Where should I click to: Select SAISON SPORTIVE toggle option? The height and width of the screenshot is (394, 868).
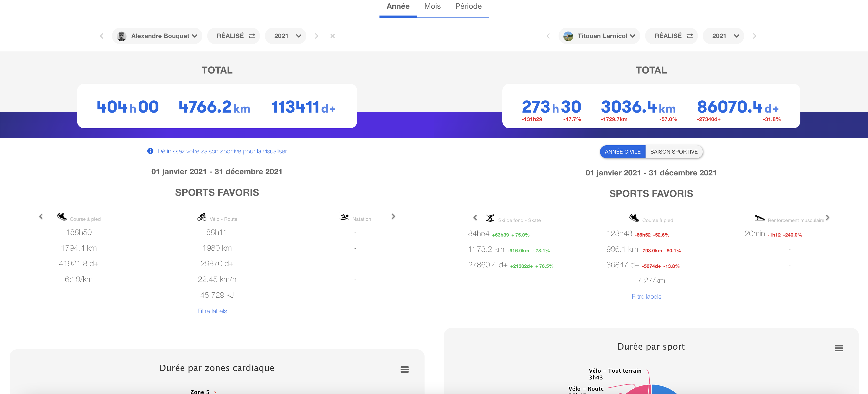coord(674,152)
